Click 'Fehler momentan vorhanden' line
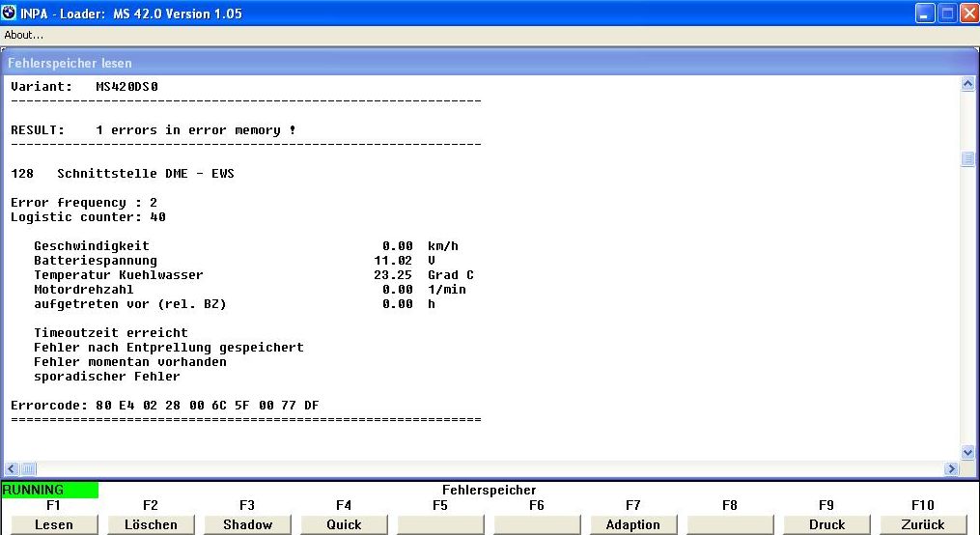Viewport: 980px width, 535px height. point(130,362)
